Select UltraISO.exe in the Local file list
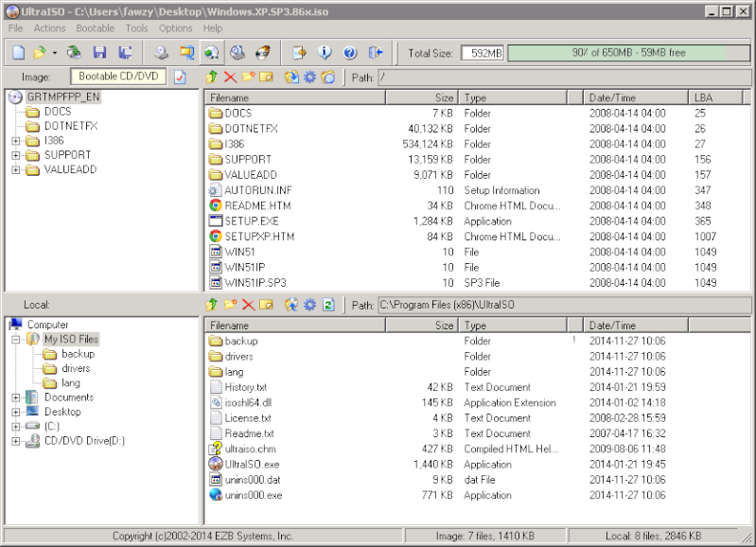Viewport: 756px width, 547px height. click(x=253, y=465)
